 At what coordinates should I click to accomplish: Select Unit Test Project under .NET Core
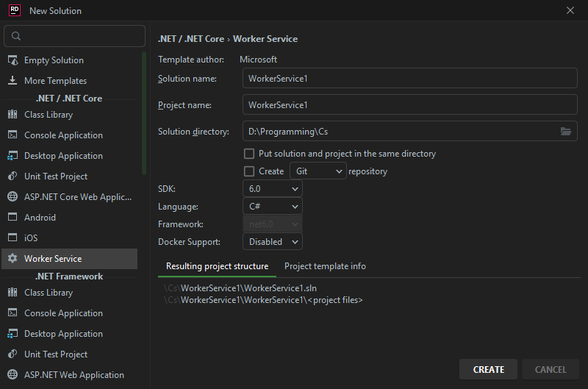[70, 176]
